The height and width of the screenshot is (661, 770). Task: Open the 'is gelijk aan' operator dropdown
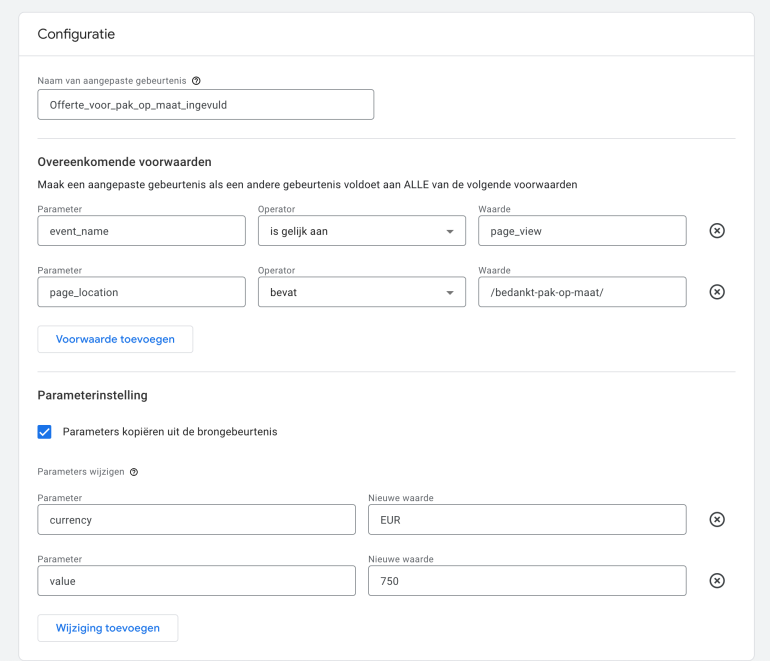(362, 231)
